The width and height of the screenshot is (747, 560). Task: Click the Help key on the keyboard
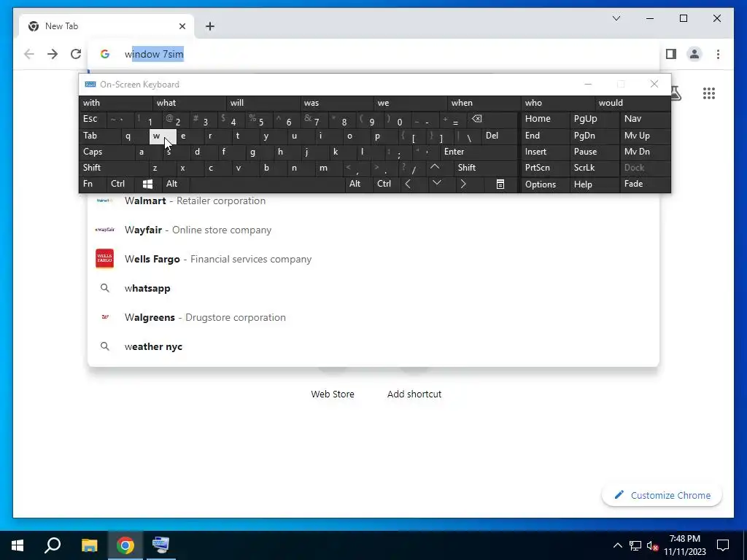pos(594,184)
